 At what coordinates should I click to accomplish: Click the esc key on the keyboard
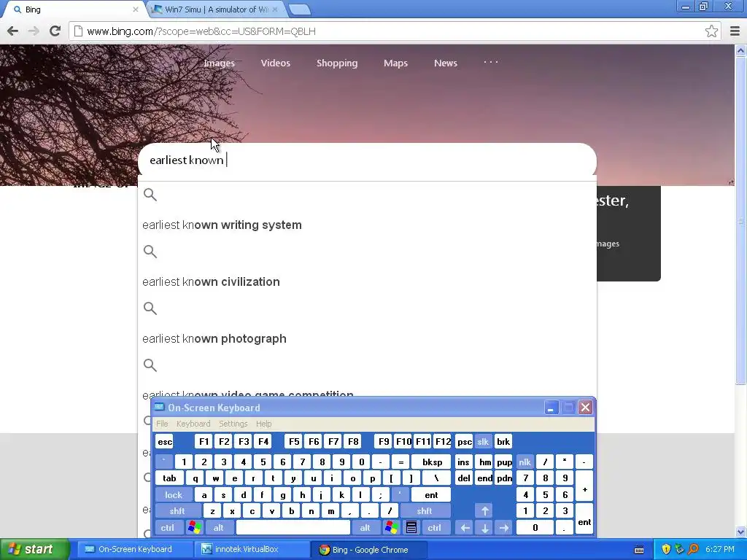165,442
